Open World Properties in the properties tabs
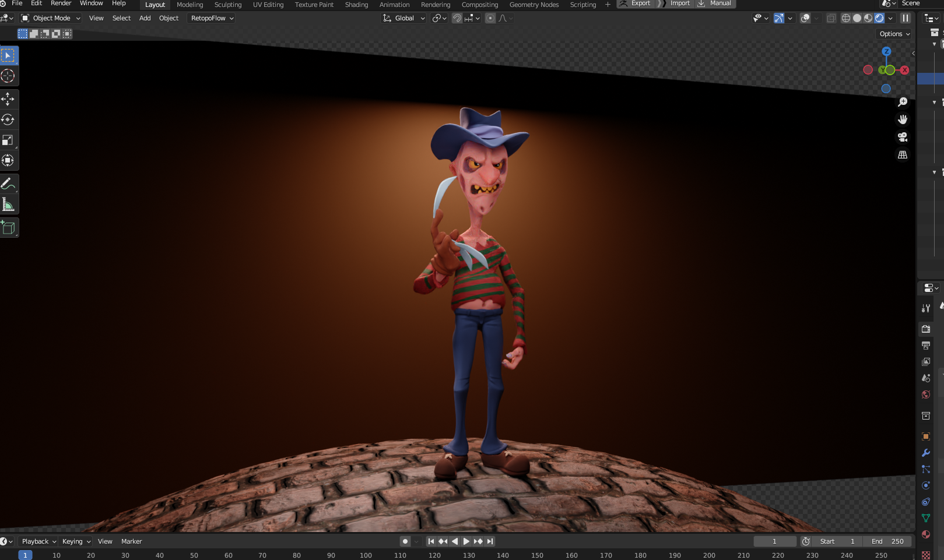 tap(925, 395)
